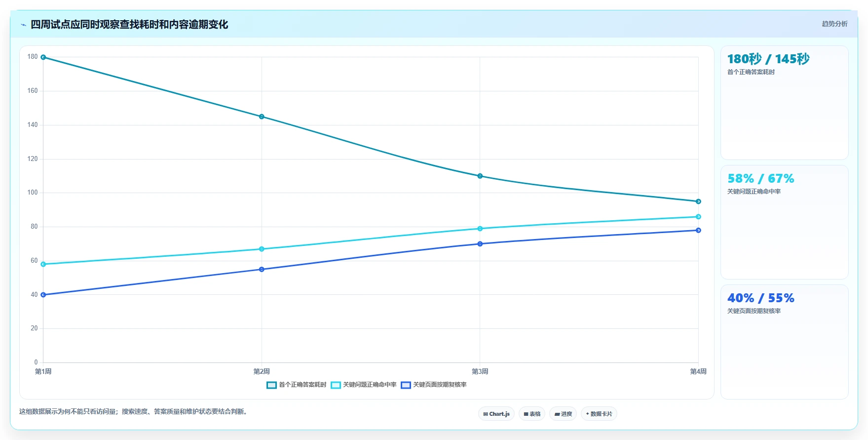Screen dimensions: 868x440
Task: Select the 关键页面按期复核率 point at 第4周 (78)
Action: pyautogui.click(x=698, y=230)
